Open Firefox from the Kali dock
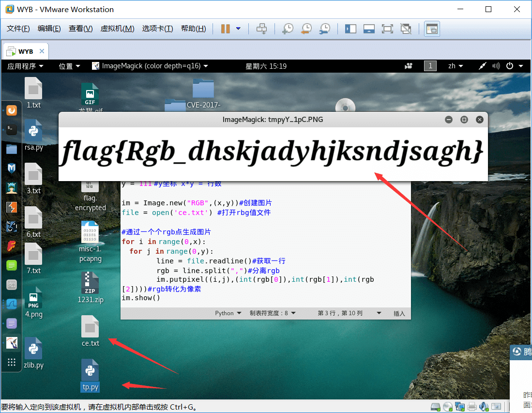Image resolution: width=532 pixels, height=413 pixels. [12, 110]
